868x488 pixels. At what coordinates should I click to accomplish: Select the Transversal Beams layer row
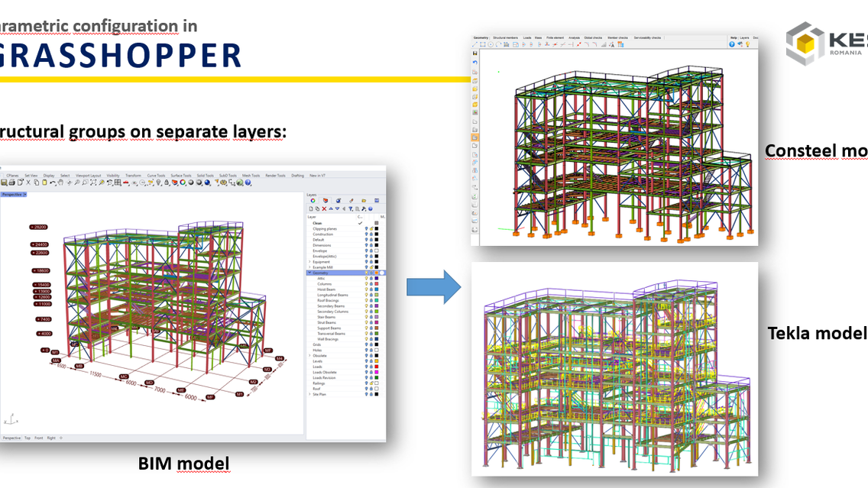click(345, 334)
